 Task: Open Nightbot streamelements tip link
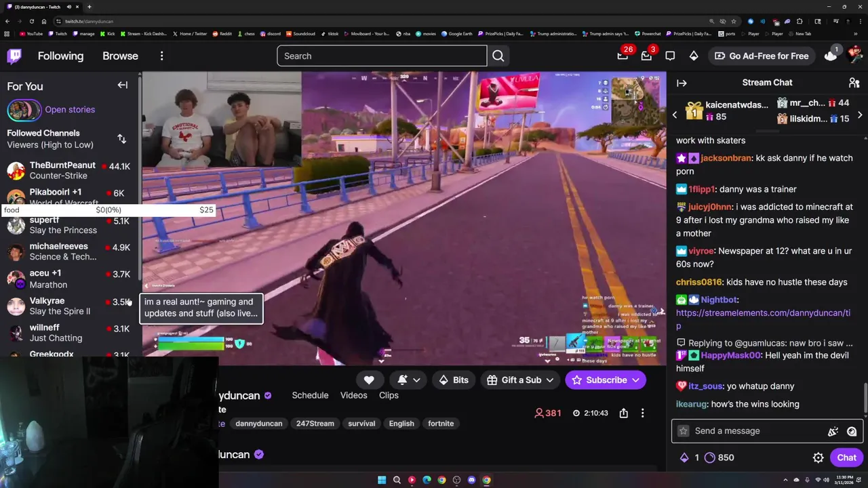[x=763, y=319]
